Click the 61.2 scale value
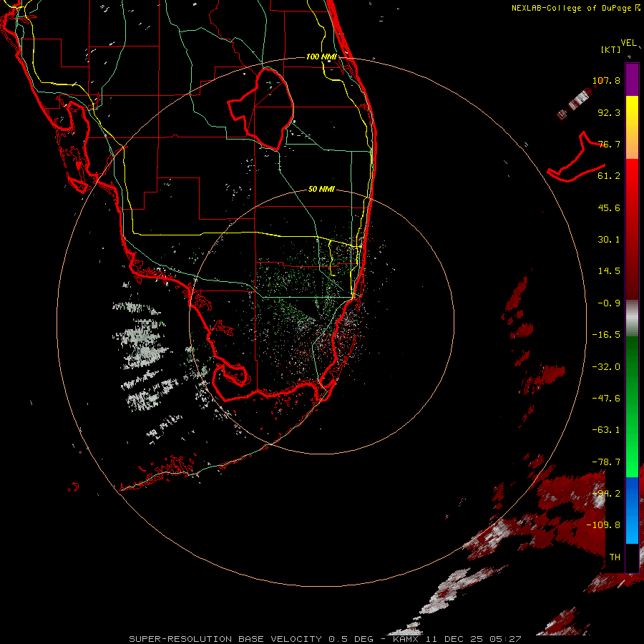Image resolution: width=644 pixels, height=644 pixels. click(609, 176)
